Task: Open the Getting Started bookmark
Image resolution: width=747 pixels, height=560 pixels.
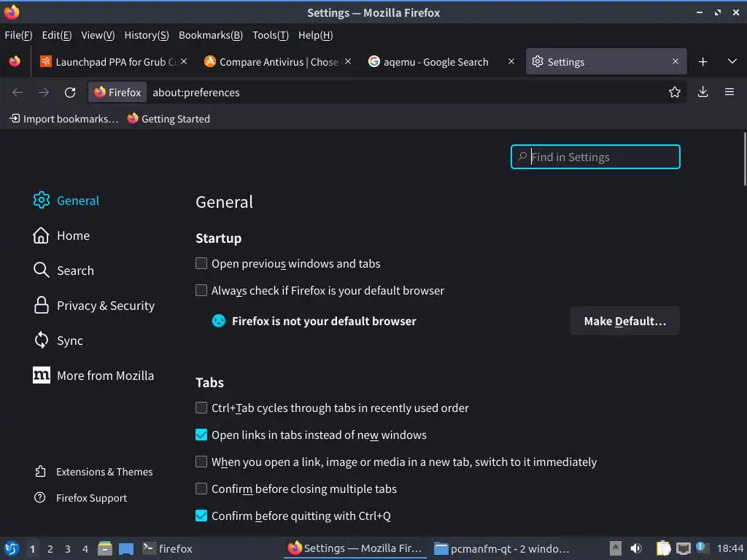Action: (x=169, y=119)
